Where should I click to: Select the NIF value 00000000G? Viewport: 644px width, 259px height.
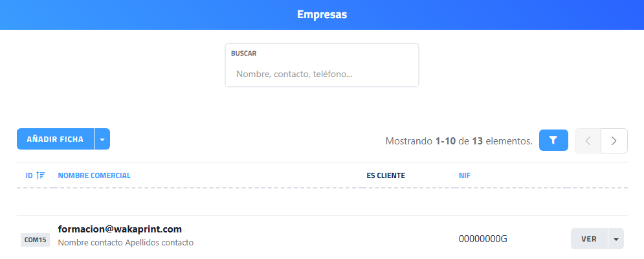483,239
